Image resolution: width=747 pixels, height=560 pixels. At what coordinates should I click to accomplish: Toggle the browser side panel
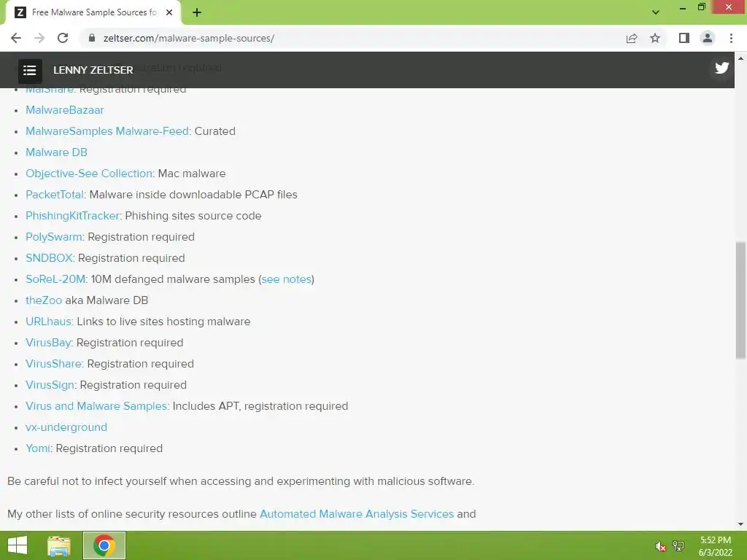[x=684, y=38]
